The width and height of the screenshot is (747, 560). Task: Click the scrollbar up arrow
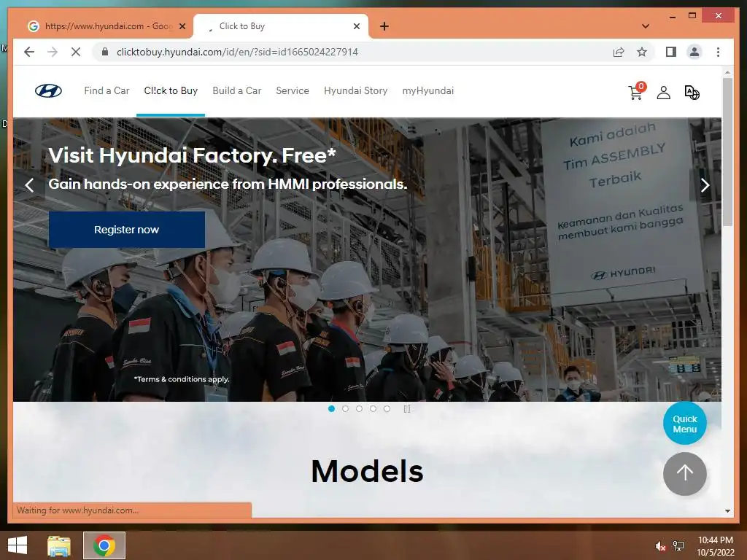[727, 72]
